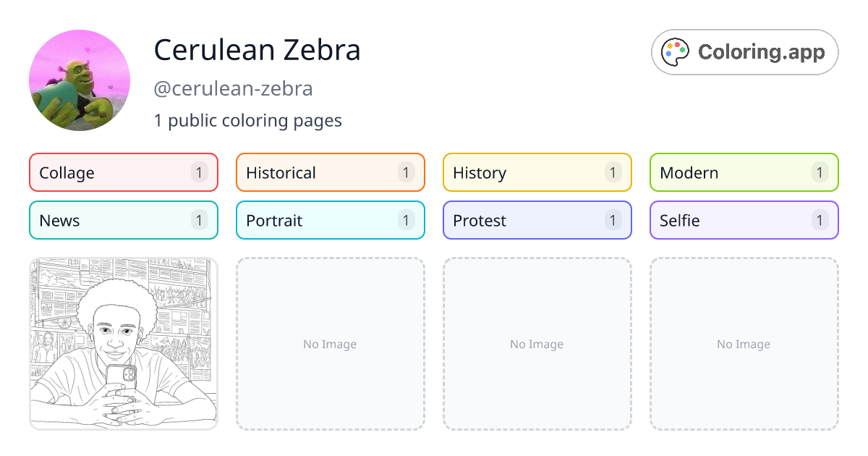Screen dimensions: 868x456
Task: Click the @cerulean-zebra username handle
Action: 233,89
